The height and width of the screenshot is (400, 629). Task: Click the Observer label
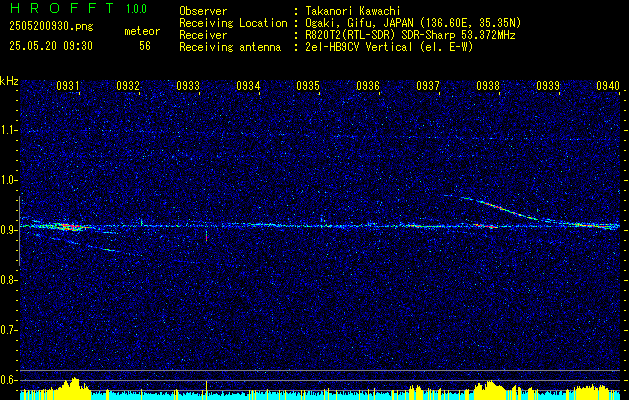(203, 11)
